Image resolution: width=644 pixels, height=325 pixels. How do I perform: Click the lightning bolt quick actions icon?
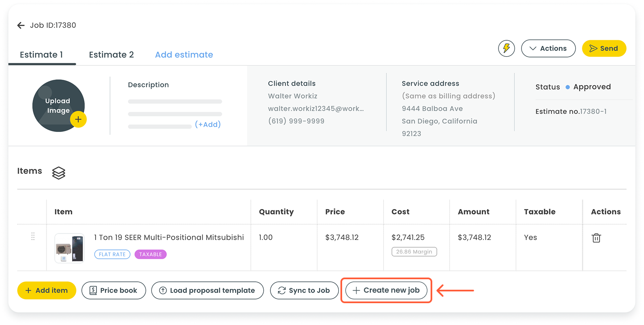tap(506, 48)
